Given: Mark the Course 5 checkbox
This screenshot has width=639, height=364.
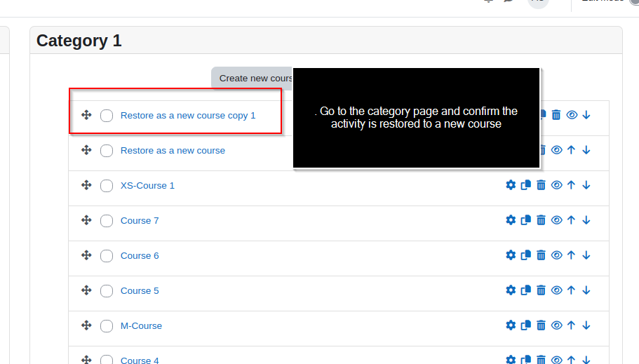Looking at the screenshot, I should (107, 291).
